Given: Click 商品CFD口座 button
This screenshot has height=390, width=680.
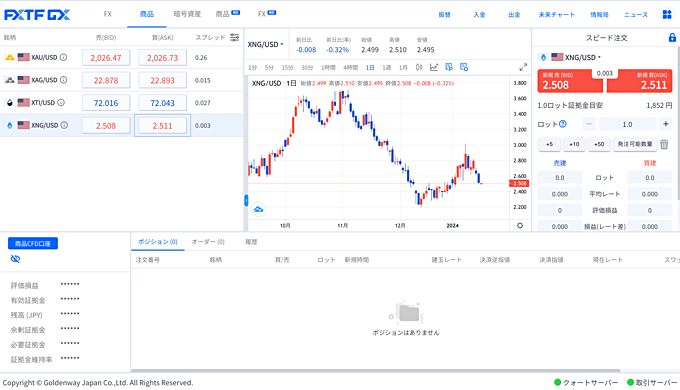Looking at the screenshot, I should click(33, 243).
